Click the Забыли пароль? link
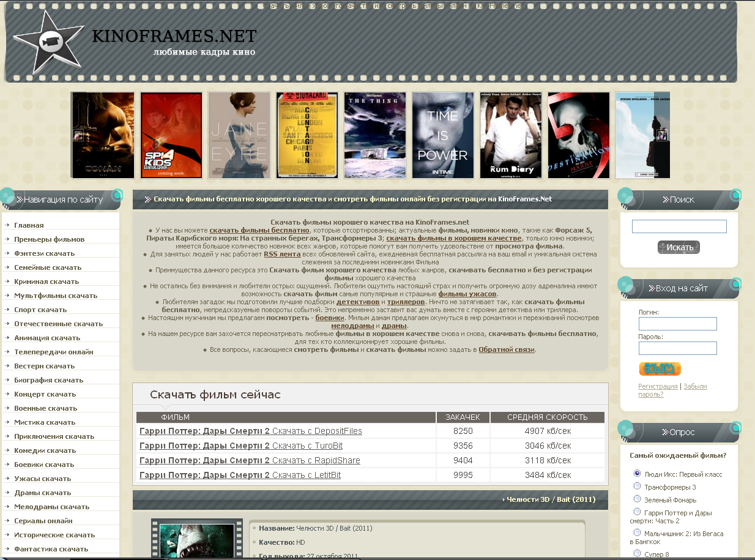Image resolution: width=755 pixels, height=560 pixels. [672, 390]
